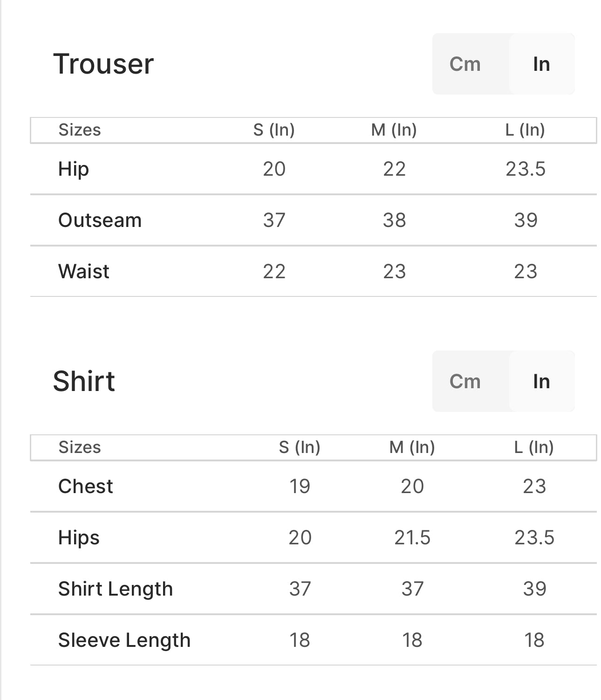Click the Sleeve Length row label
Screen dimensions: 601x700
coord(124,640)
